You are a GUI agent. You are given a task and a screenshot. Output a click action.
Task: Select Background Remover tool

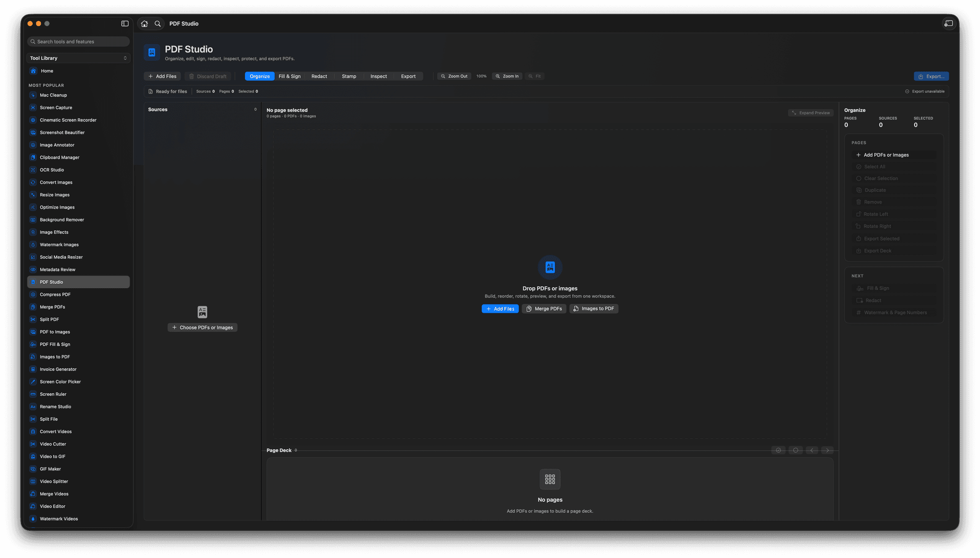[79, 220]
